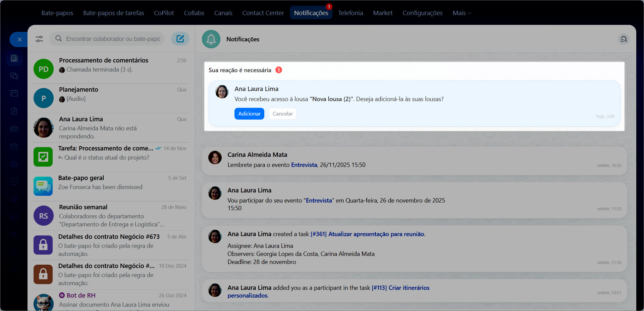
Task: Open the documents icon in left sidebar
Action: (14, 111)
